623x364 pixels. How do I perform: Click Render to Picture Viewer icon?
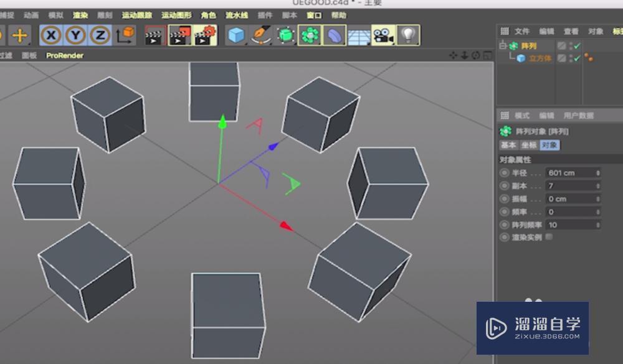tap(180, 35)
